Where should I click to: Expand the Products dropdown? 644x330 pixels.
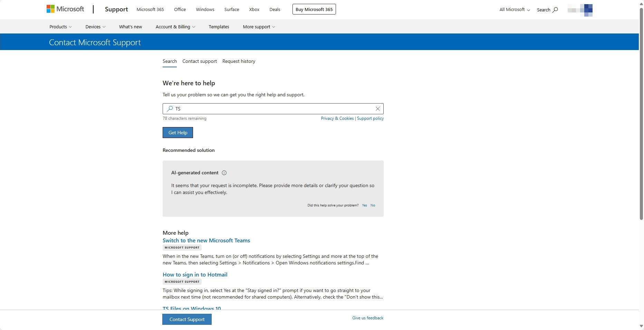pyautogui.click(x=60, y=27)
